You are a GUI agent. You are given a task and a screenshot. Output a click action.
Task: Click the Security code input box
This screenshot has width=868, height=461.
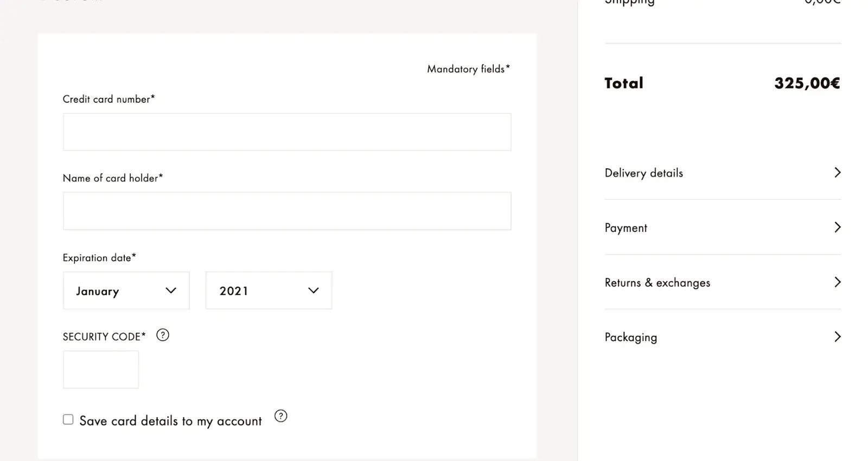tap(101, 369)
